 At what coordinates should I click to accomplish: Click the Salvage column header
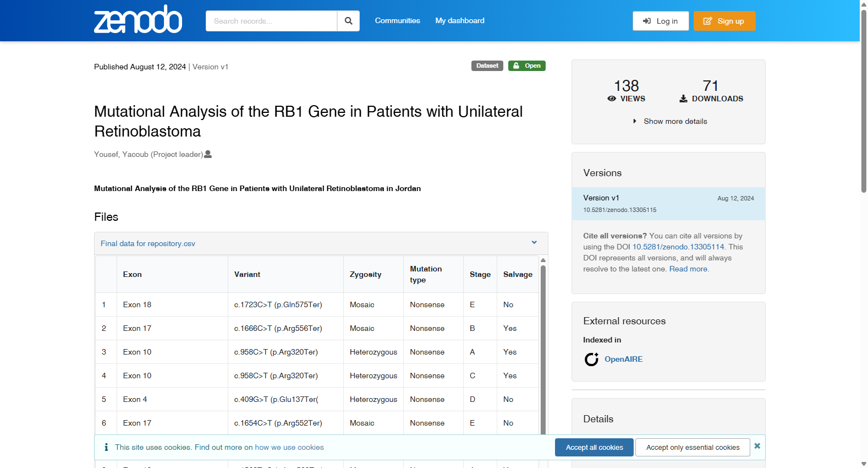coord(518,274)
